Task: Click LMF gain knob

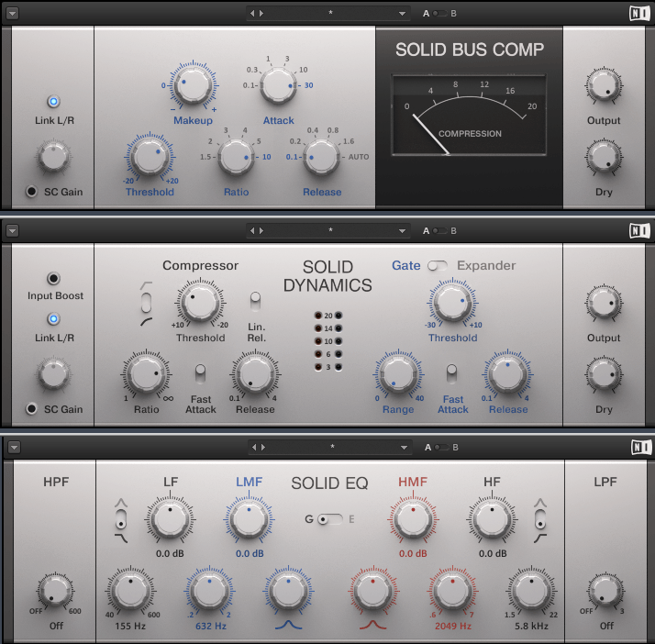Action: click(x=249, y=519)
